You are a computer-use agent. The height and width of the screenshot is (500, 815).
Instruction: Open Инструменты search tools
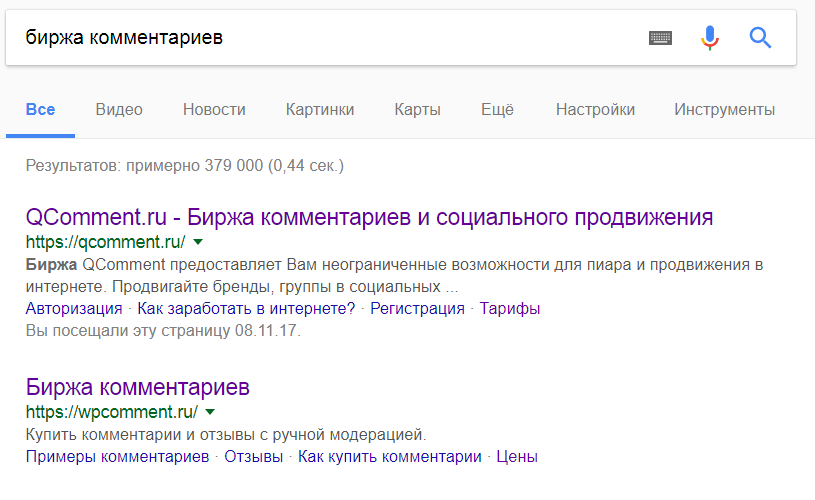[725, 110]
